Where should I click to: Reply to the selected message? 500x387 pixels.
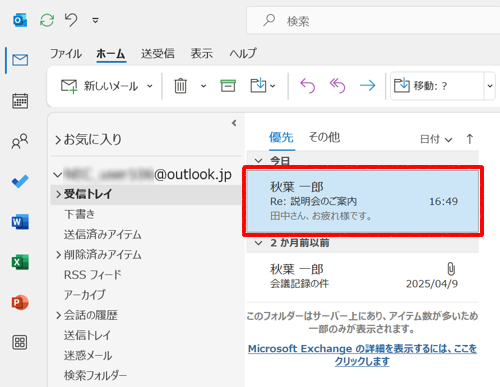pos(307,86)
